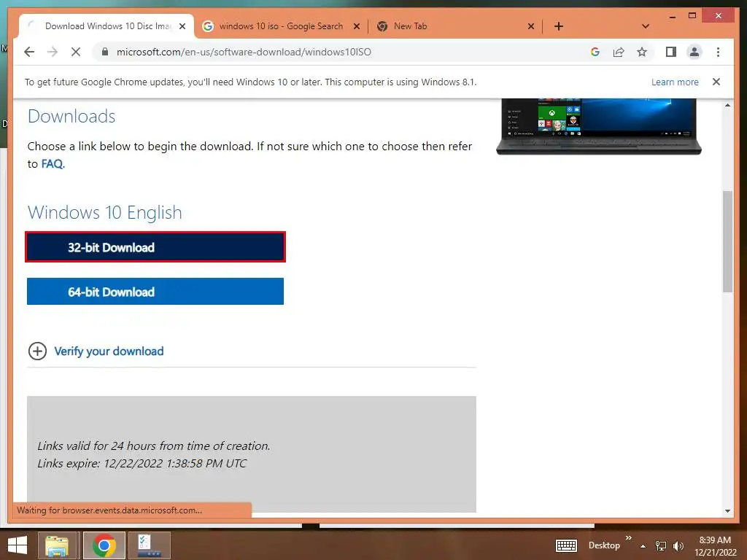Open the checklist app in the taskbar

point(150,545)
